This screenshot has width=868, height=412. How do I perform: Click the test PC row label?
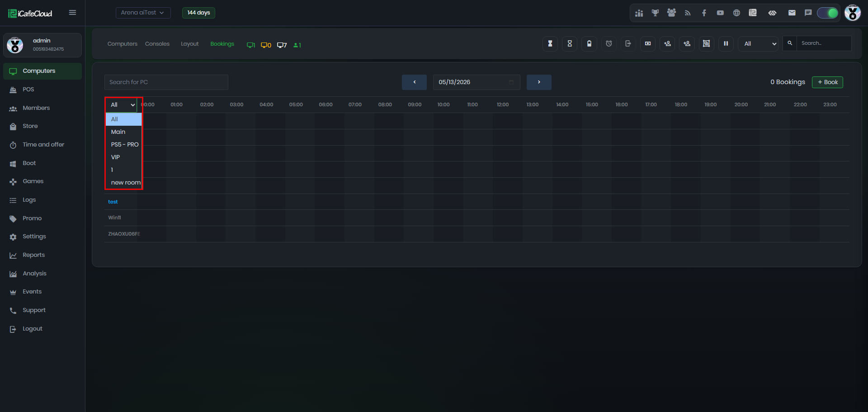click(x=113, y=202)
